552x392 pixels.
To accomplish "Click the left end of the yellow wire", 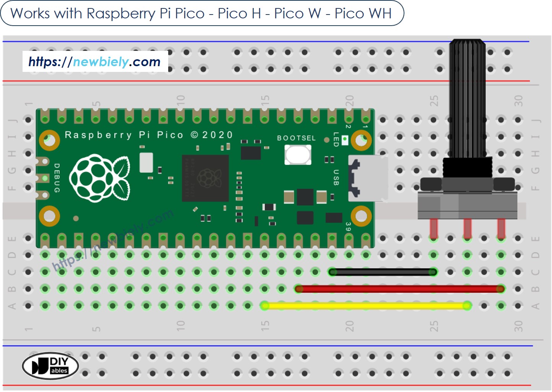I will (265, 306).
